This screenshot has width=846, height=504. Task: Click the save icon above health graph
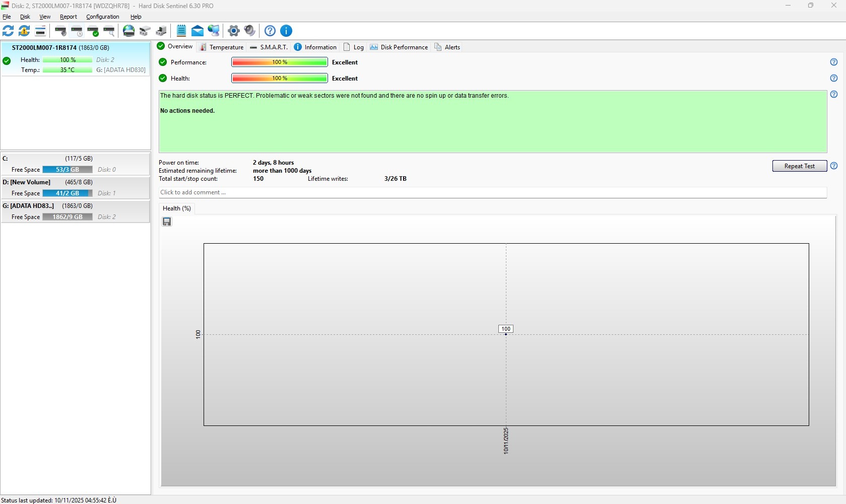[167, 222]
